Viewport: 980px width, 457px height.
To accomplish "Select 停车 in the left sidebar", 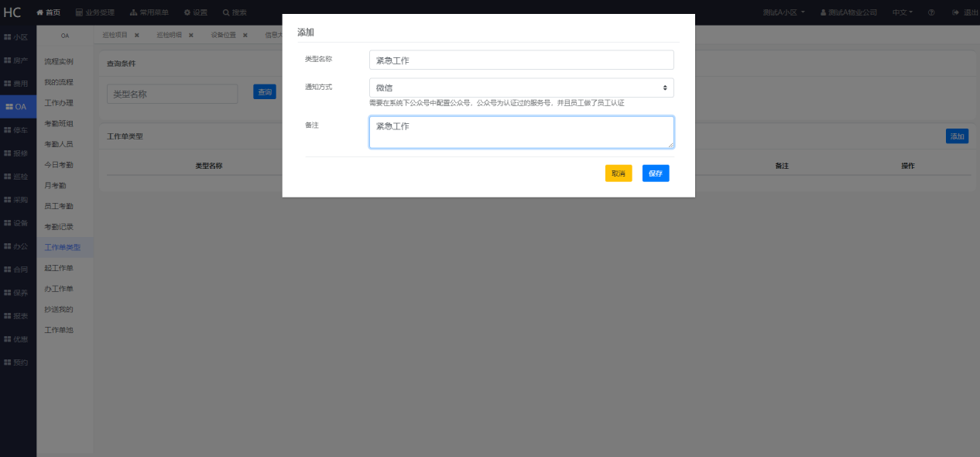I will [x=18, y=130].
